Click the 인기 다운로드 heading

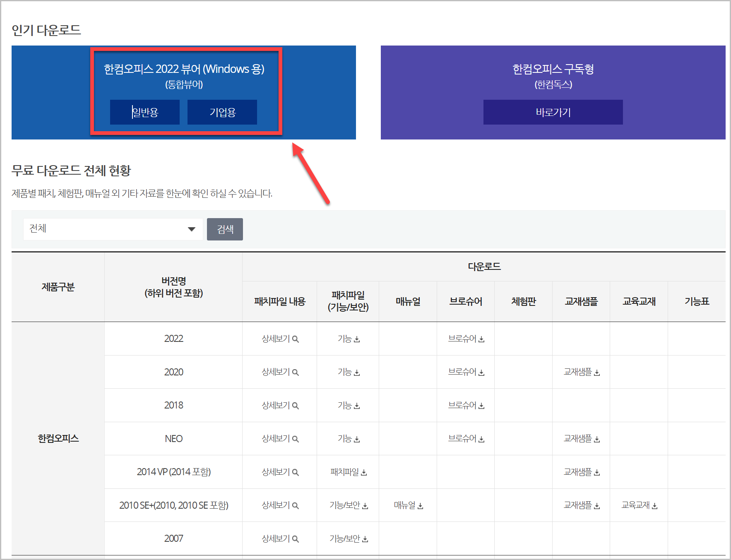[46, 30]
